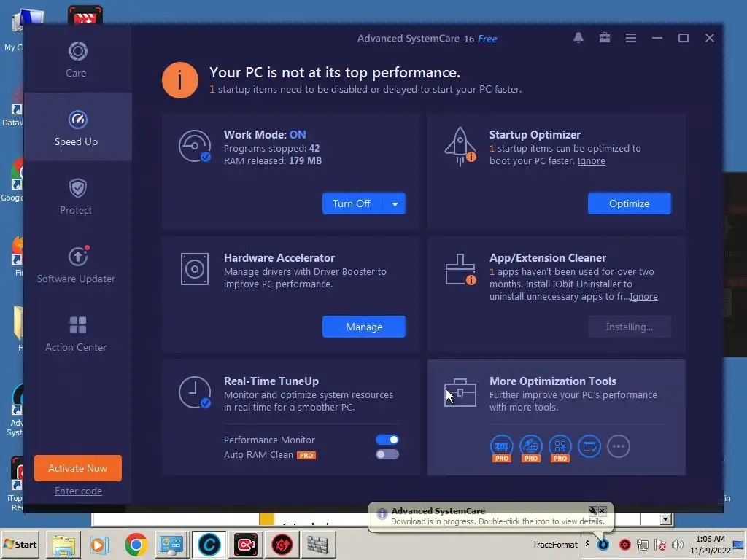The image size is (747, 560).
Task: Click Manage for Hardware Accelerator
Action: (x=364, y=327)
